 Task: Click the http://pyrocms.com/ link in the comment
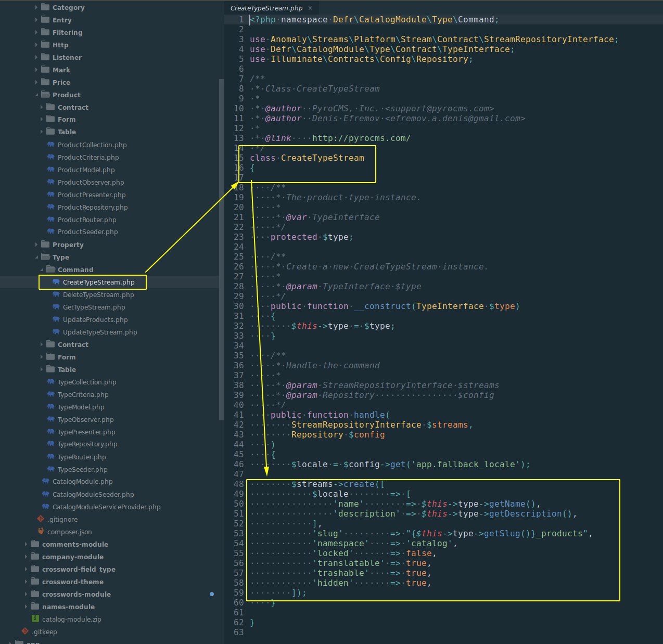pos(361,138)
